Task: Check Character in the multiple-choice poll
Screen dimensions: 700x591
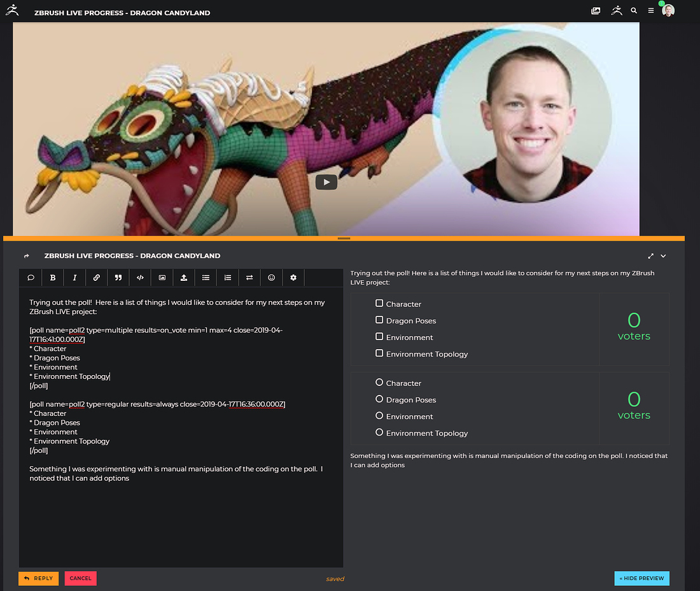Action: point(379,303)
